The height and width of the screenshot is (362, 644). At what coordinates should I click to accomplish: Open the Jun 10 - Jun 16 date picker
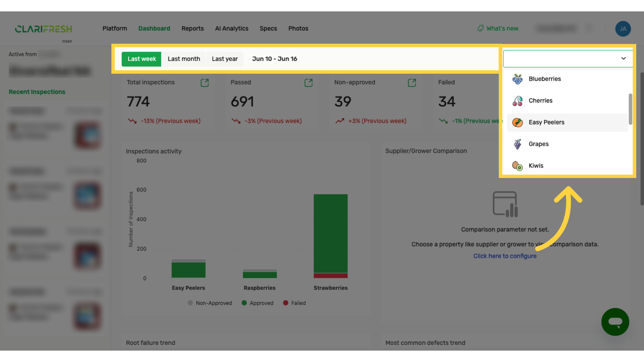coord(275,59)
